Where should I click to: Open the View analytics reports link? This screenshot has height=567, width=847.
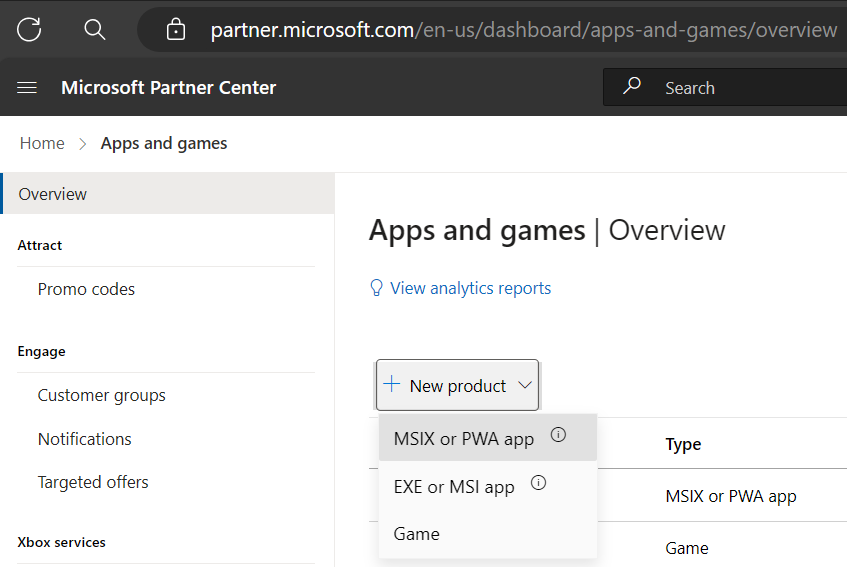pyautogui.click(x=470, y=288)
